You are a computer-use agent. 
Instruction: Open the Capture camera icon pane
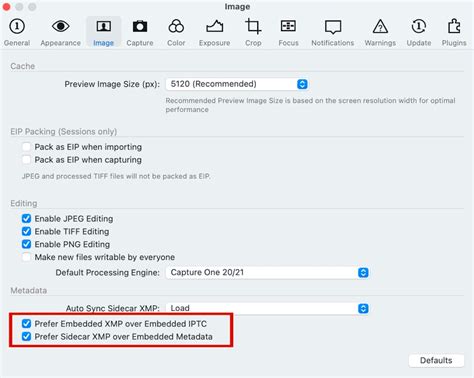click(x=140, y=32)
